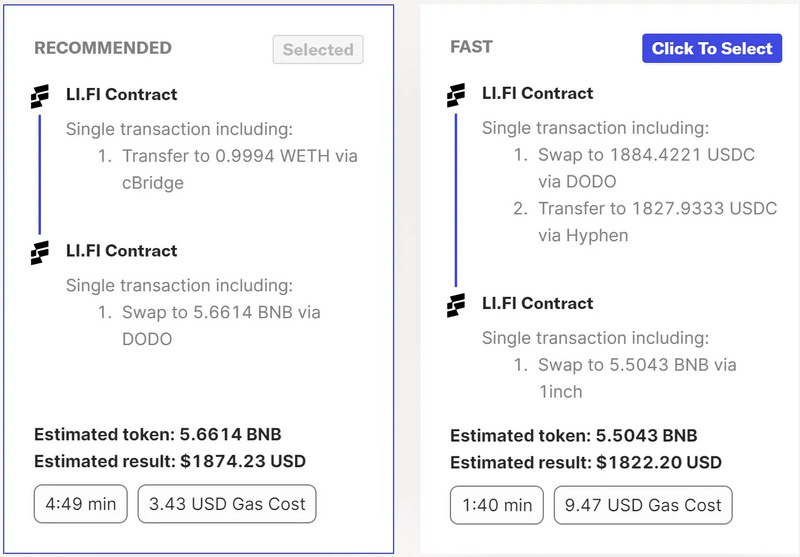Viewport: 800px width, 557px height.
Task: Click the greyed-out Selected button
Action: (x=318, y=49)
